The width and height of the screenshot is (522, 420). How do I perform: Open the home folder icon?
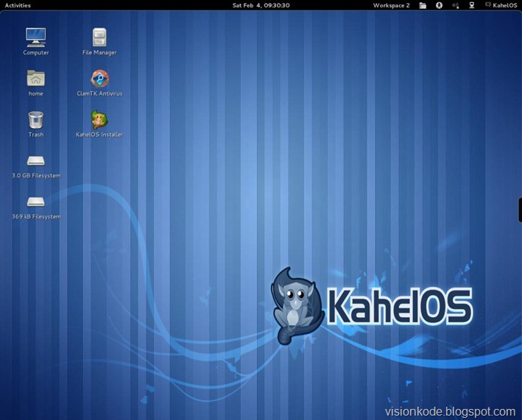pos(35,78)
